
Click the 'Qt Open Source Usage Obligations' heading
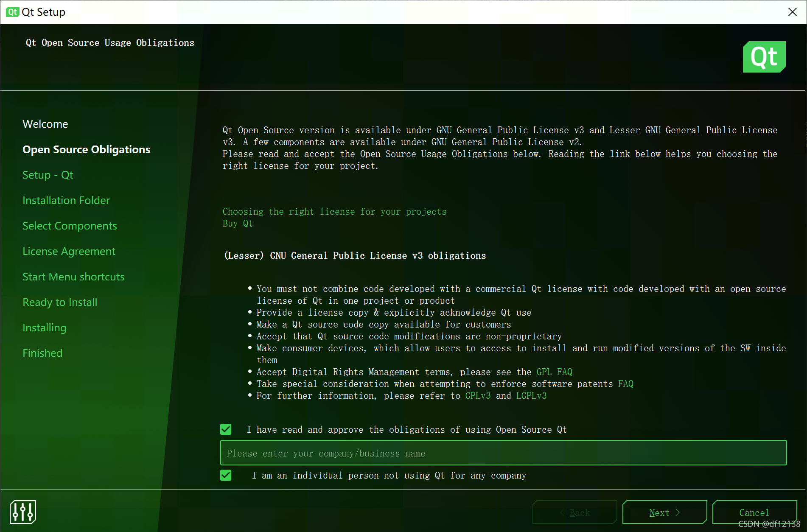(110, 42)
